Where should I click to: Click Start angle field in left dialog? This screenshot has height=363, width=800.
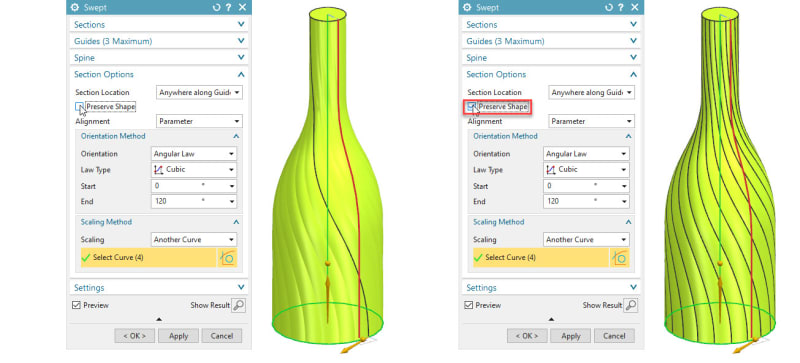pyautogui.click(x=194, y=186)
